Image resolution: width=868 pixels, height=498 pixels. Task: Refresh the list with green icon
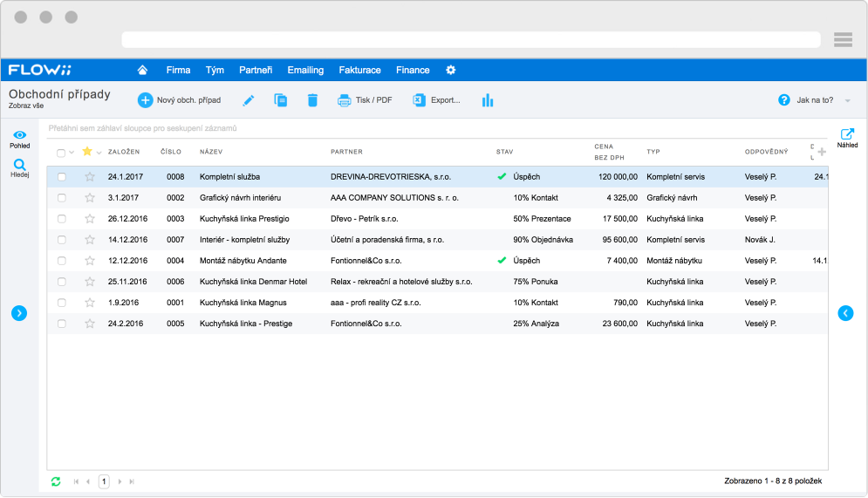pyautogui.click(x=56, y=481)
